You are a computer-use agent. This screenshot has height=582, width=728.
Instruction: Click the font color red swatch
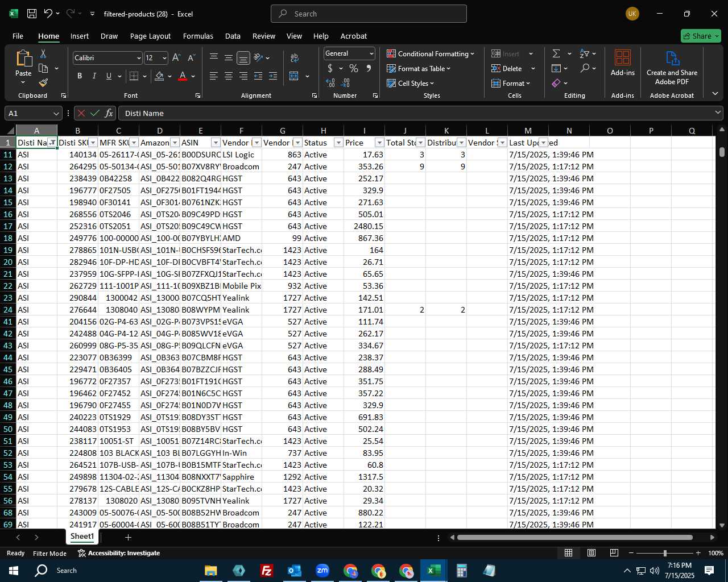point(183,76)
